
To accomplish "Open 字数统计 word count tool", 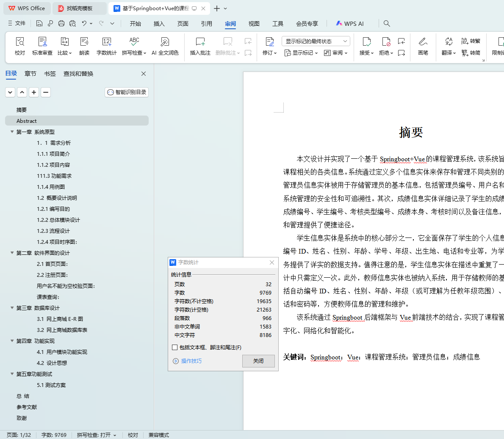I will pos(106,46).
